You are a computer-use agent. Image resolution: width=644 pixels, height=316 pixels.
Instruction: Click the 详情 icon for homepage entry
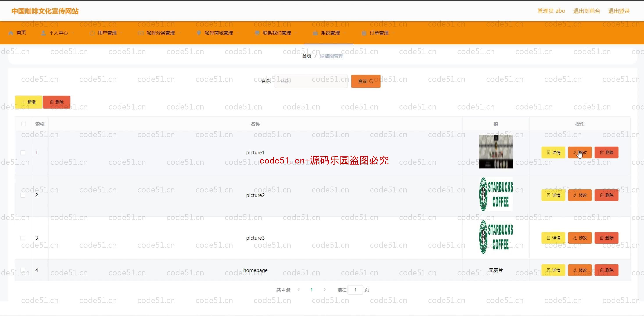pos(554,270)
